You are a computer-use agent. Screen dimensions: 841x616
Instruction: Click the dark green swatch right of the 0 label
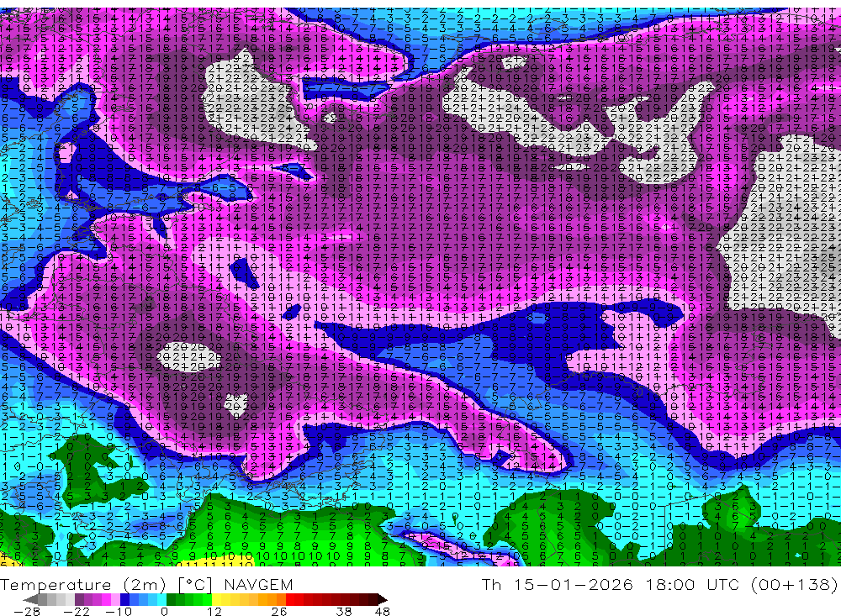click(x=171, y=599)
